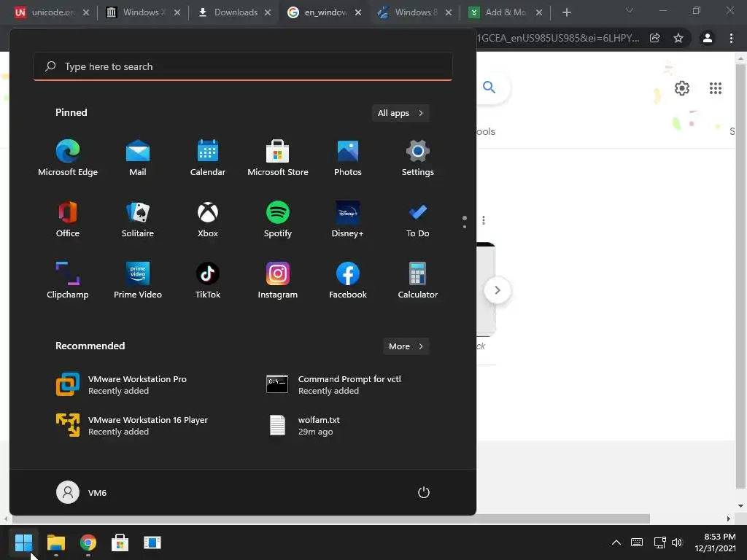Switch to Chrome on the taskbar
Screen dimensions: 747x560
pos(88,542)
